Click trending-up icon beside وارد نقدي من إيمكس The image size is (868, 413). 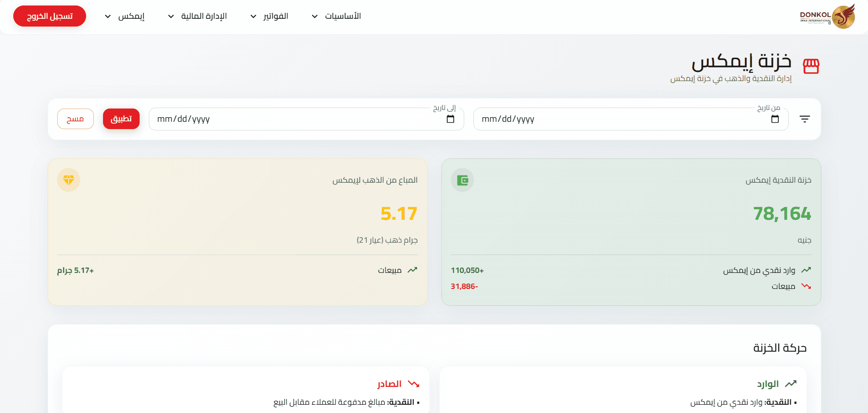pos(806,270)
